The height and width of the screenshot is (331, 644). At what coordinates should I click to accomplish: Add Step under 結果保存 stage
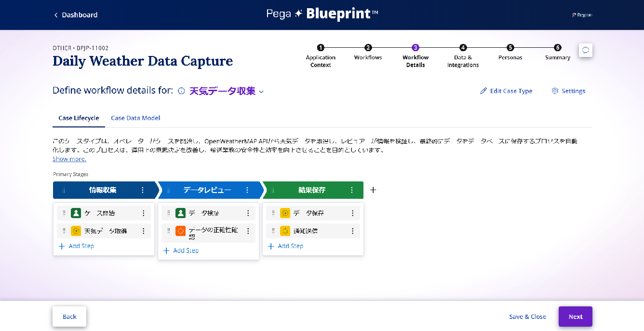(x=285, y=246)
